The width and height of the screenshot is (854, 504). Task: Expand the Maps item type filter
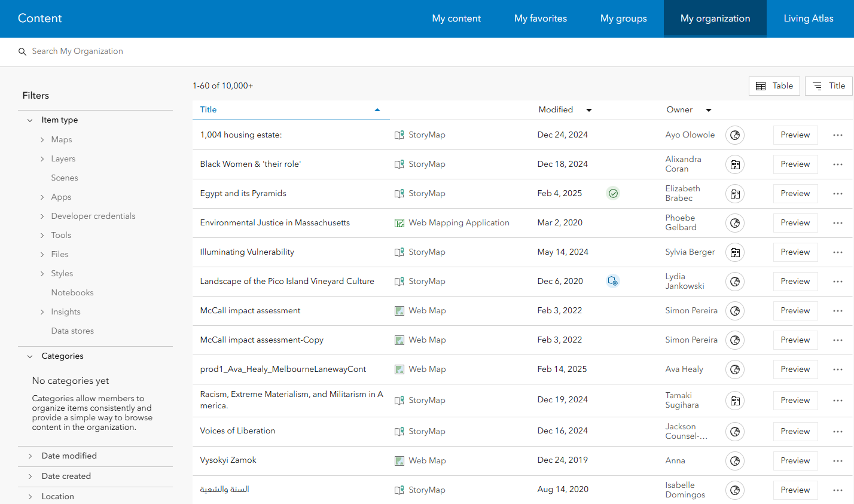42,140
